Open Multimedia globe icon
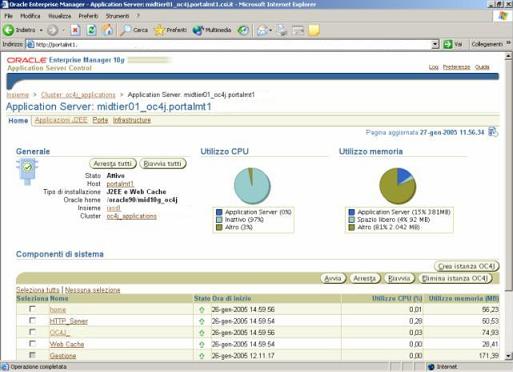 coord(198,30)
